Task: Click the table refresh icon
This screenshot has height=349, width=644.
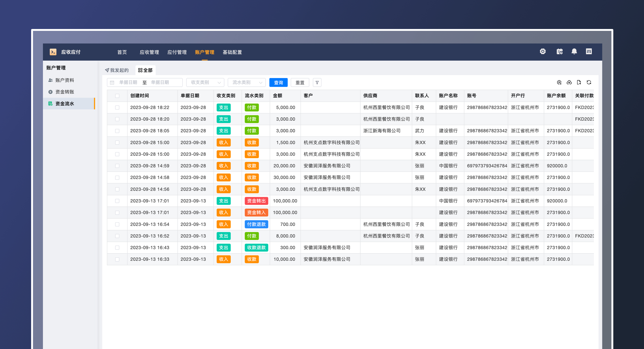Action: [589, 82]
